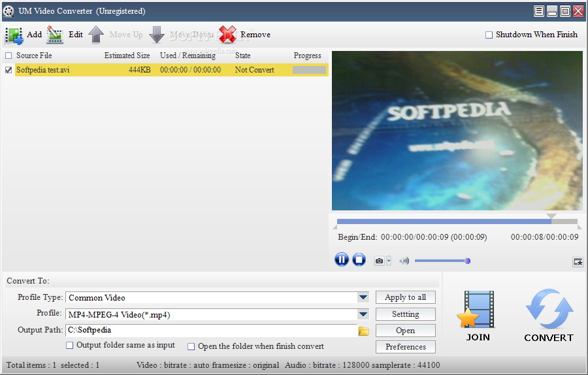
Task: Click the Output Path input field
Action: [x=212, y=331]
